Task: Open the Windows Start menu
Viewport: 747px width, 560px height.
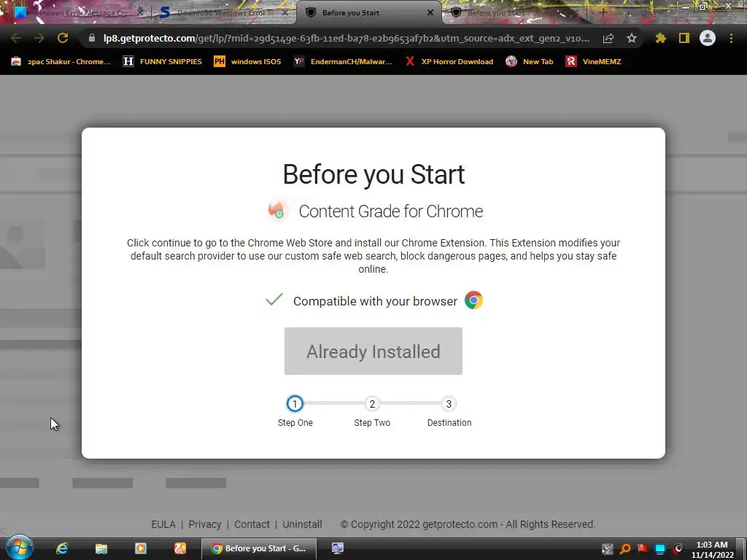Action: [19, 547]
